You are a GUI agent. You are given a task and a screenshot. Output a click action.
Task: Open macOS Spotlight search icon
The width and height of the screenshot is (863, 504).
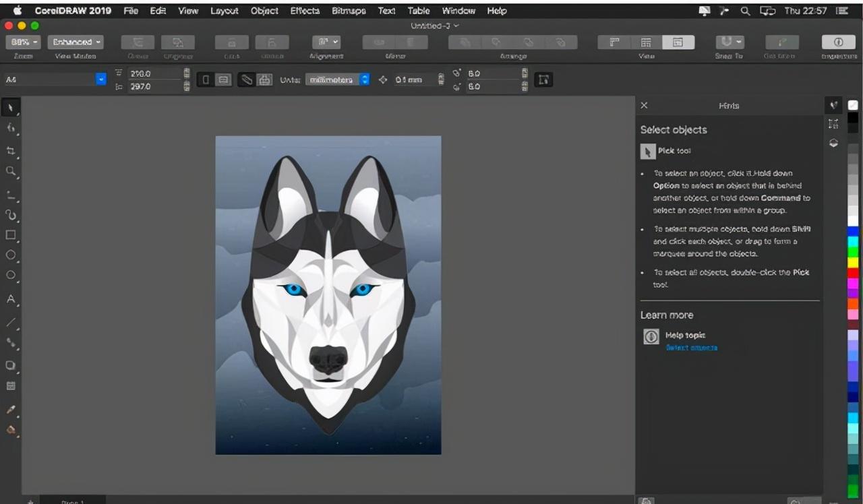(x=745, y=11)
